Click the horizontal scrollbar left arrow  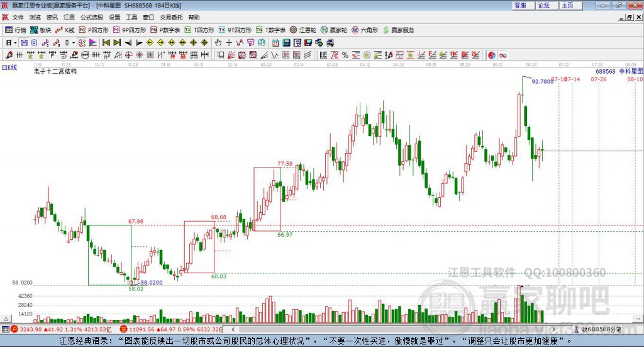coord(233,329)
